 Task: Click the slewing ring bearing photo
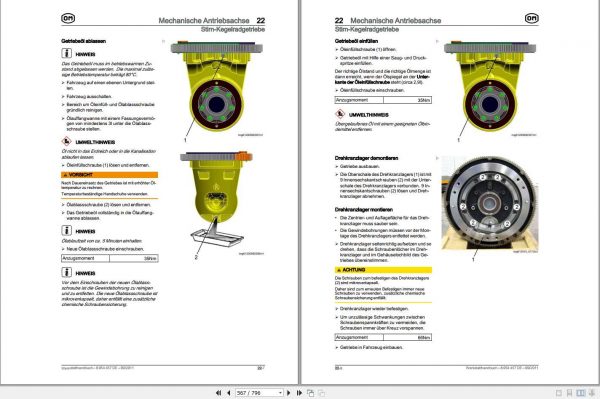pyautogui.click(x=490, y=203)
